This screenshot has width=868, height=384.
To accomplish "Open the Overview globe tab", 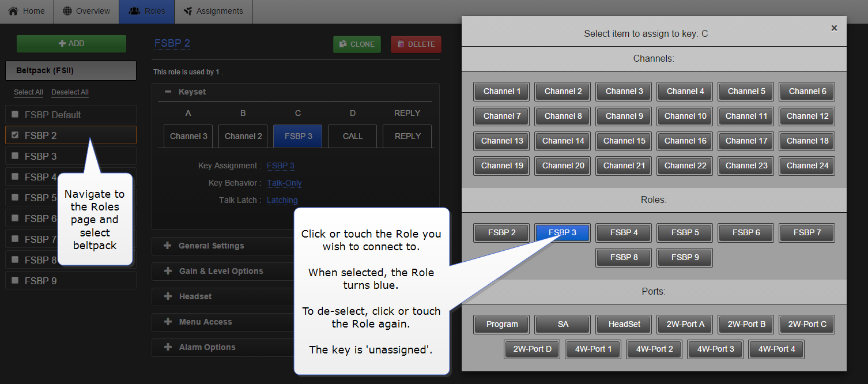I will (68, 11).
